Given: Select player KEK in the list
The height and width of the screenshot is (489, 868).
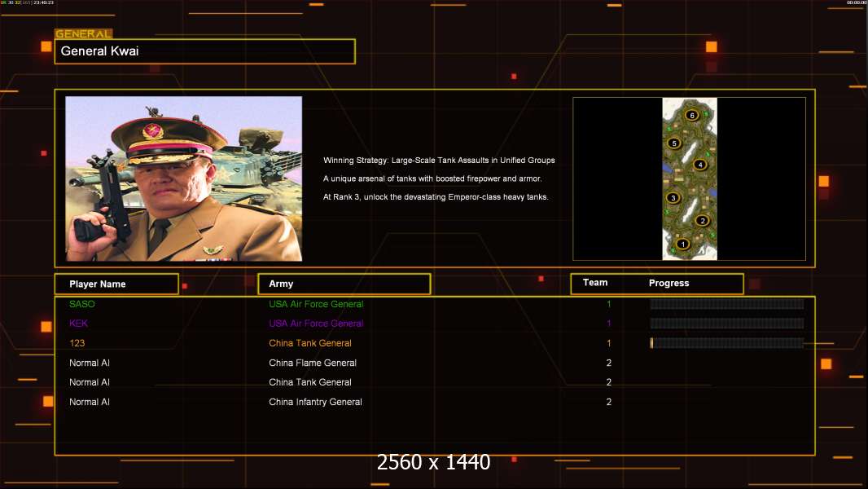Looking at the screenshot, I should [x=78, y=324].
